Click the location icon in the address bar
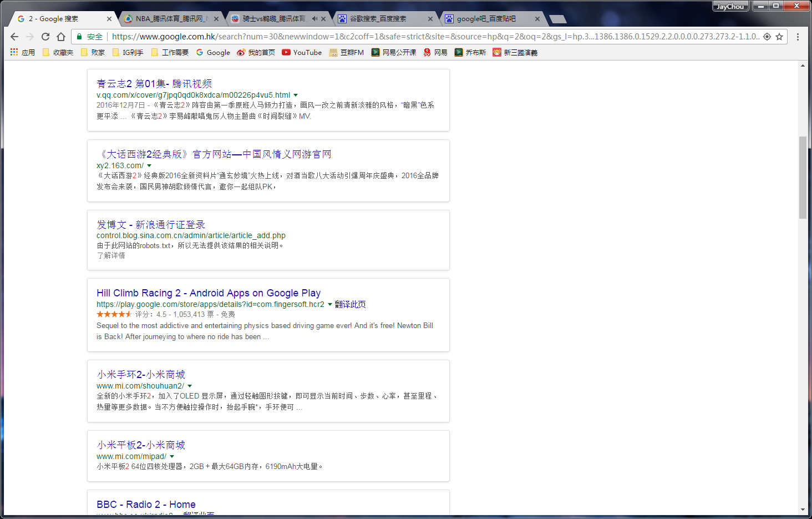Viewport: 812px width, 519px height. (x=767, y=37)
